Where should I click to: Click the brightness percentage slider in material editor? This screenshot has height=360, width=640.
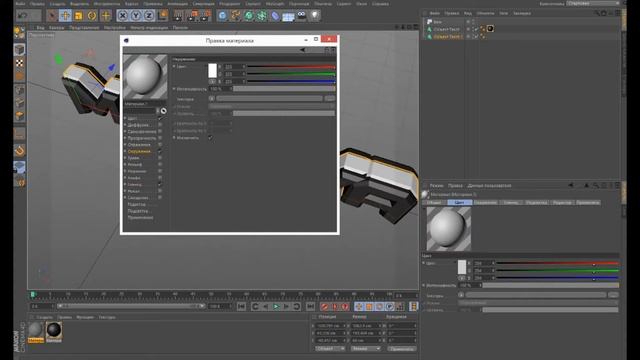click(x=284, y=89)
